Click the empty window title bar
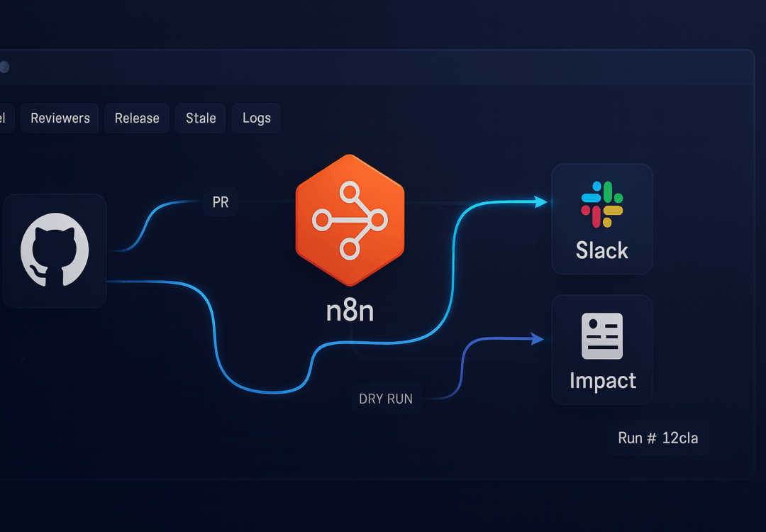766x532 pixels. 383,67
